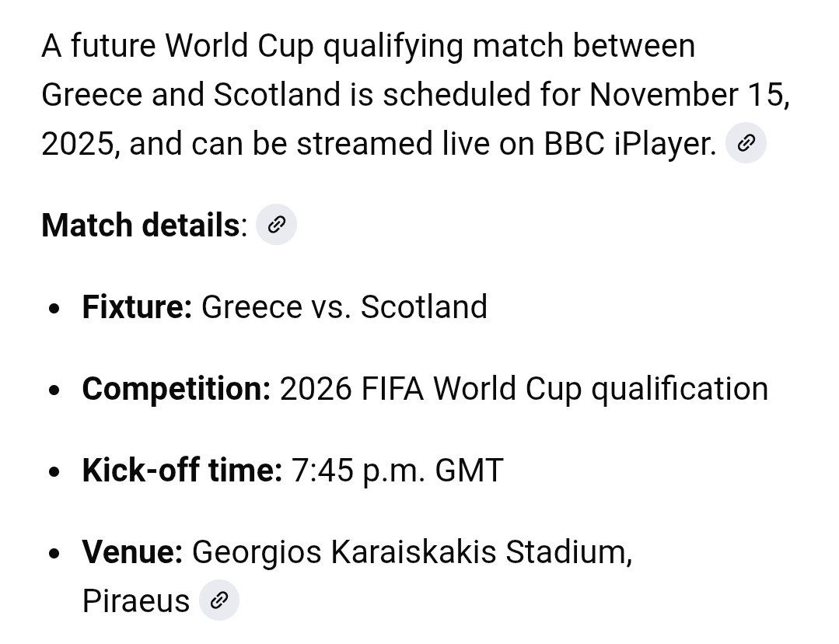This screenshot has width=839, height=644.
Task: Click the bullet point before Venue
Action: (x=54, y=554)
